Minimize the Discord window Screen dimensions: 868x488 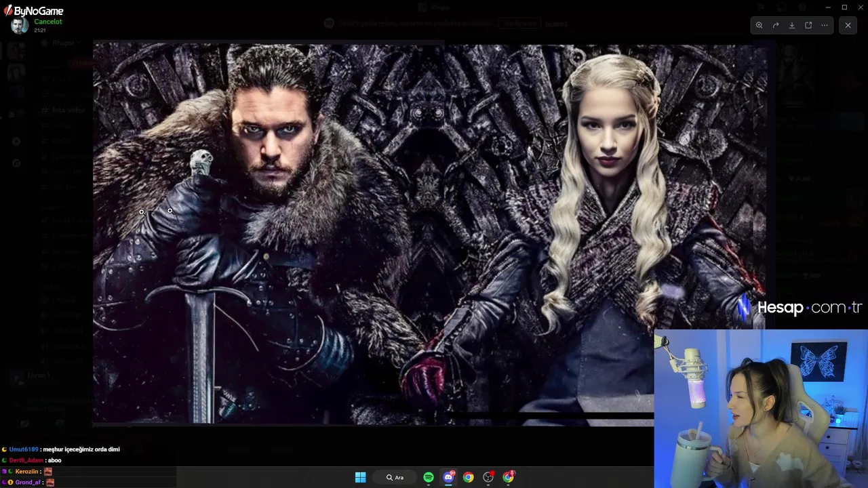pyautogui.click(x=828, y=7)
